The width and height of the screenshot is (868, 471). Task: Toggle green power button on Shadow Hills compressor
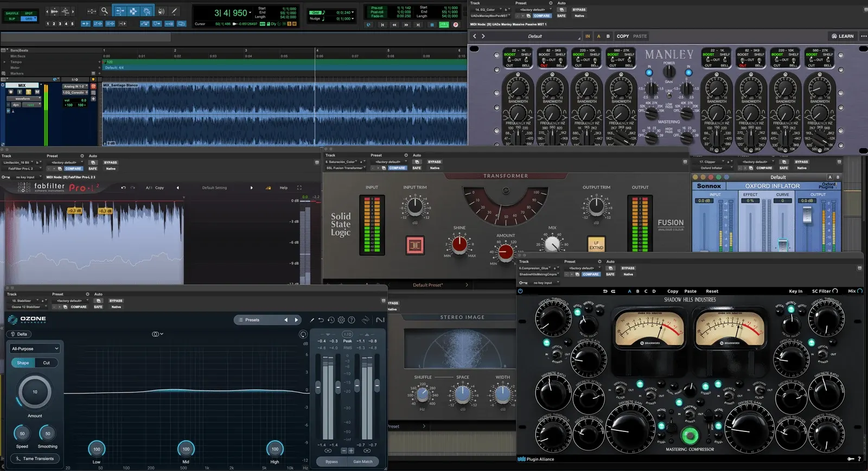coord(690,435)
